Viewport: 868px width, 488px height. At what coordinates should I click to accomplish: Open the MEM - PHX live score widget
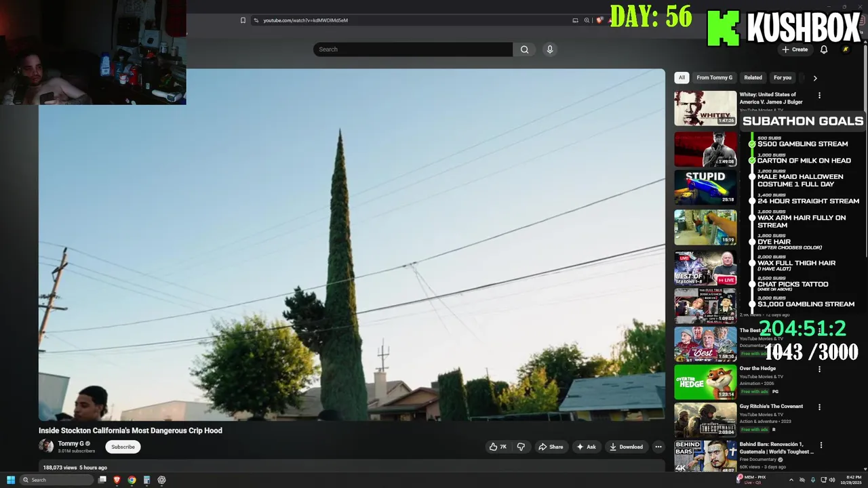point(753,479)
